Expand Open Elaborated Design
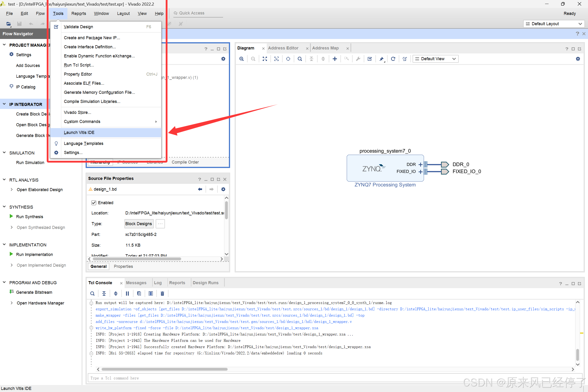This screenshot has height=392, width=588. [11, 189]
